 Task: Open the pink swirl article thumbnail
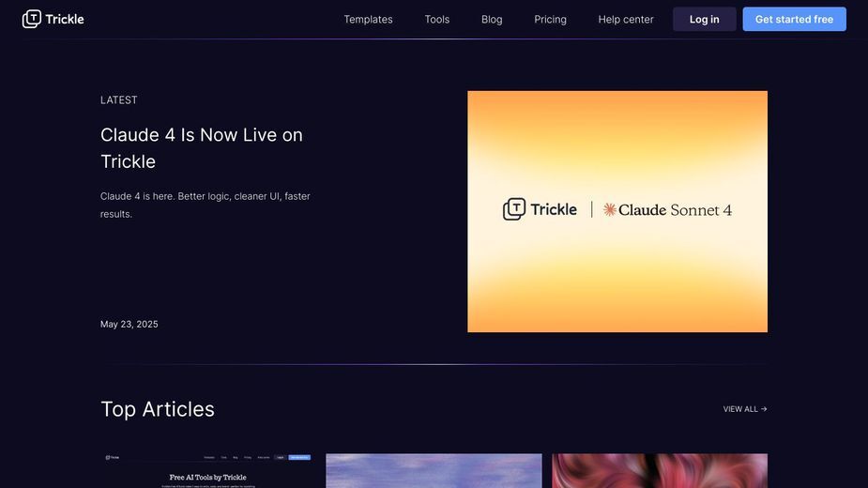(x=660, y=471)
